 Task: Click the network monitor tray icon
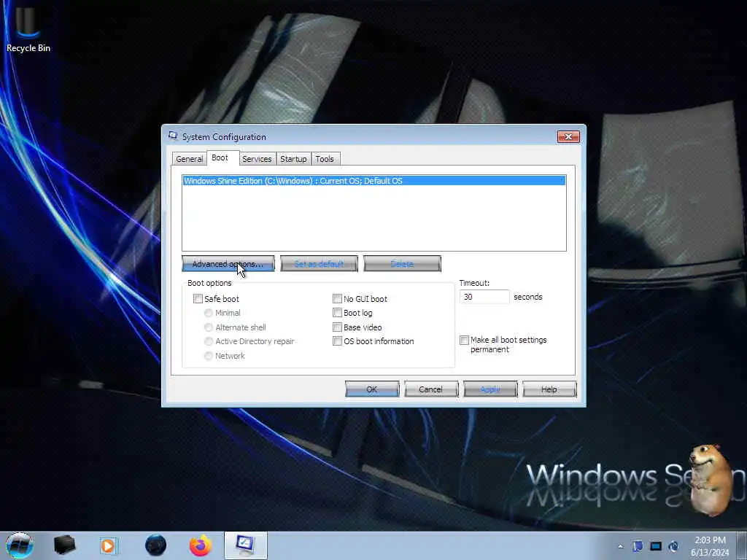(x=656, y=546)
